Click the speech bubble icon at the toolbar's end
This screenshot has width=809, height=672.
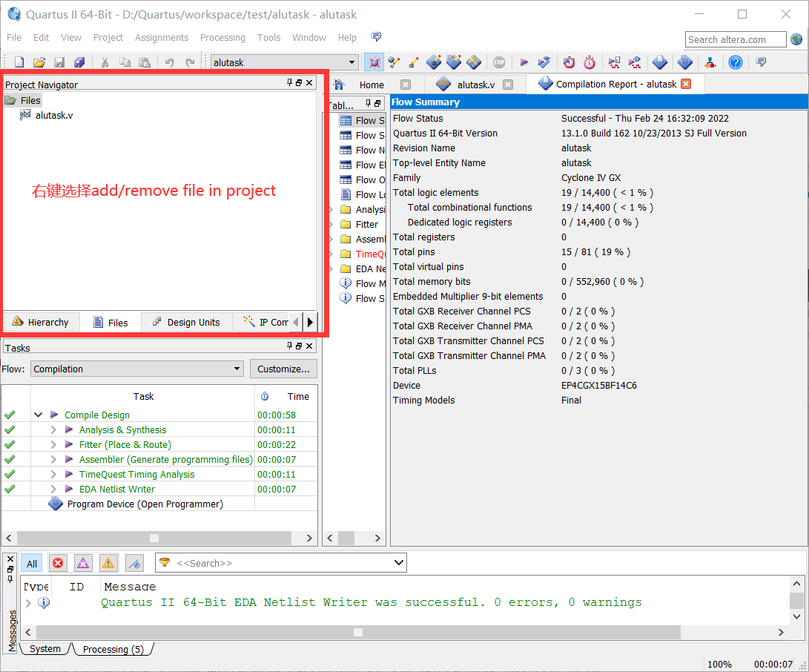click(x=761, y=62)
